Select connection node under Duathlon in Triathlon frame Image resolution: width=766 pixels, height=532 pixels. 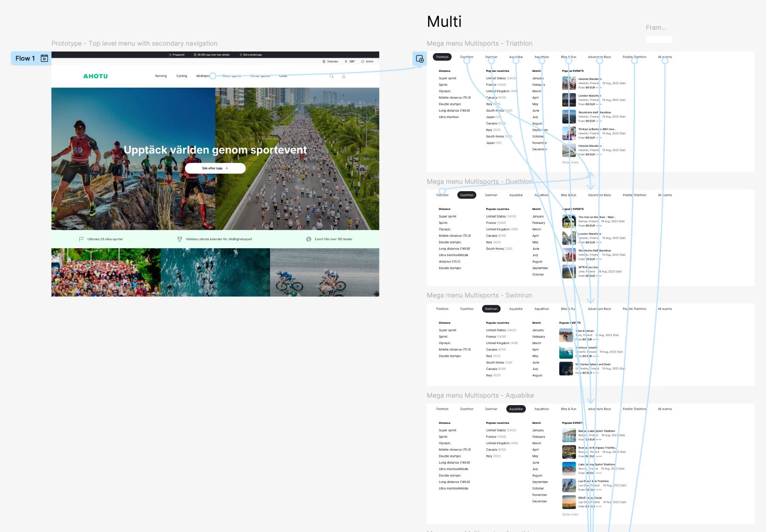tap(467, 61)
